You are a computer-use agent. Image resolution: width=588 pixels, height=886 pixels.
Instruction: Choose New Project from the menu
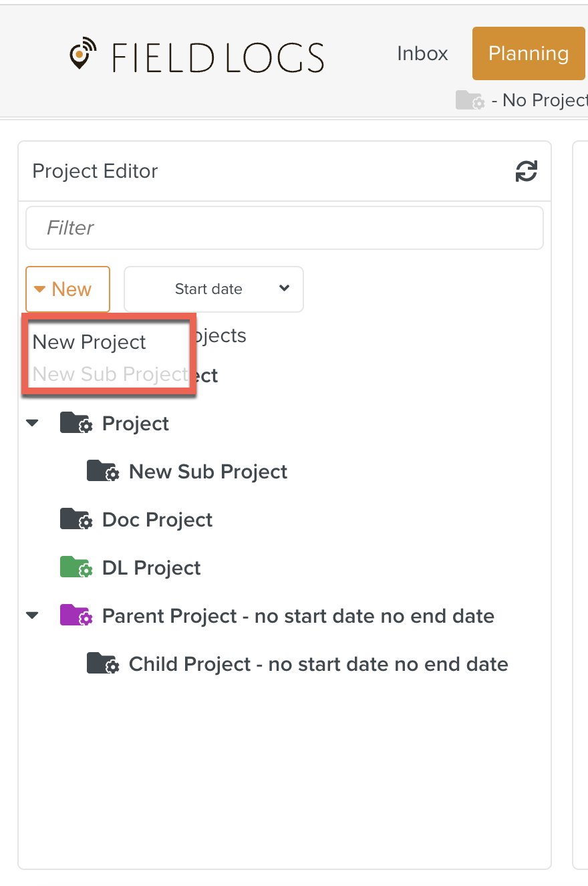90,342
